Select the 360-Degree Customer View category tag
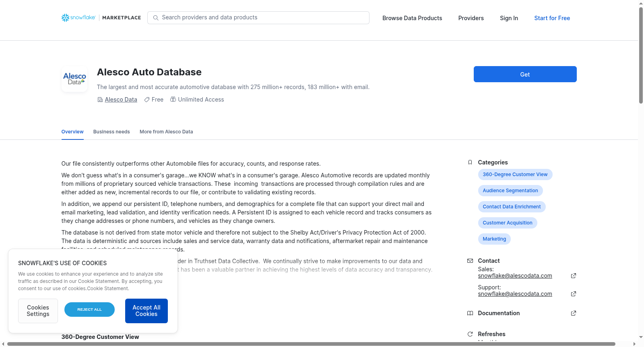This screenshot has width=644, height=347. click(x=515, y=175)
